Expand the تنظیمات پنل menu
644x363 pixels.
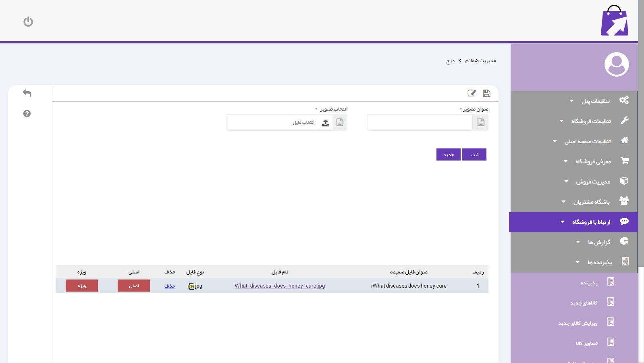tap(595, 101)
